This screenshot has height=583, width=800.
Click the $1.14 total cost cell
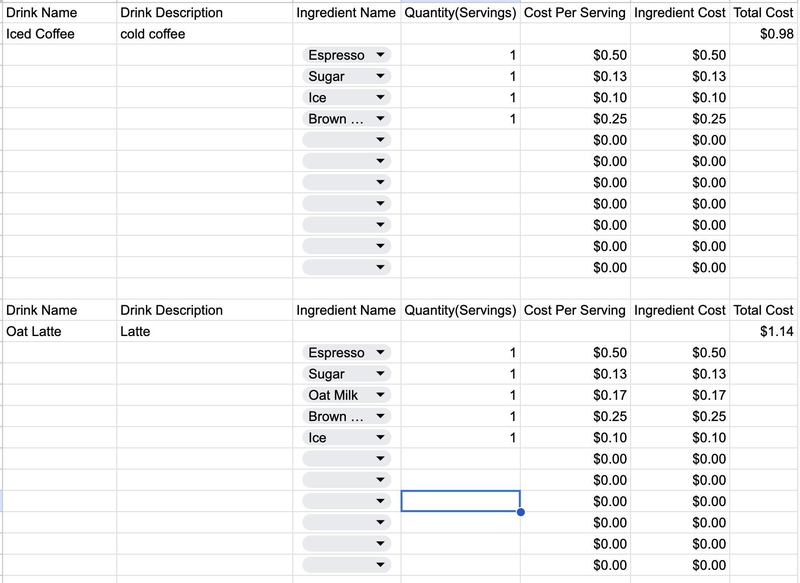coord(765,331)
